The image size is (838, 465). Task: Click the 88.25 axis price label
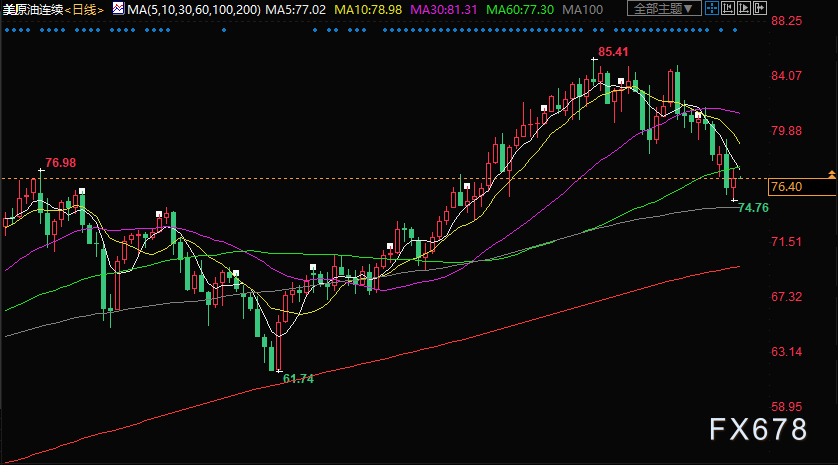coord(786,21)
